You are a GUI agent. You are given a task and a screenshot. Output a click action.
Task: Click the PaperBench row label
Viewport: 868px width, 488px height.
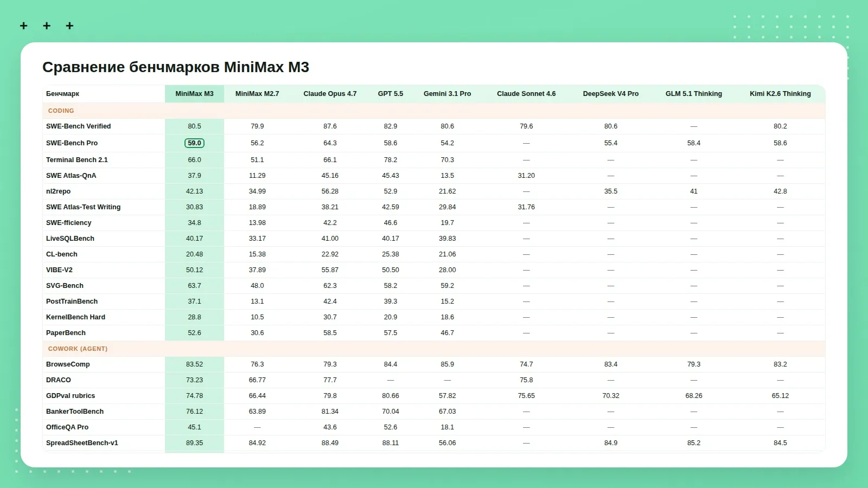coord(66,333)
